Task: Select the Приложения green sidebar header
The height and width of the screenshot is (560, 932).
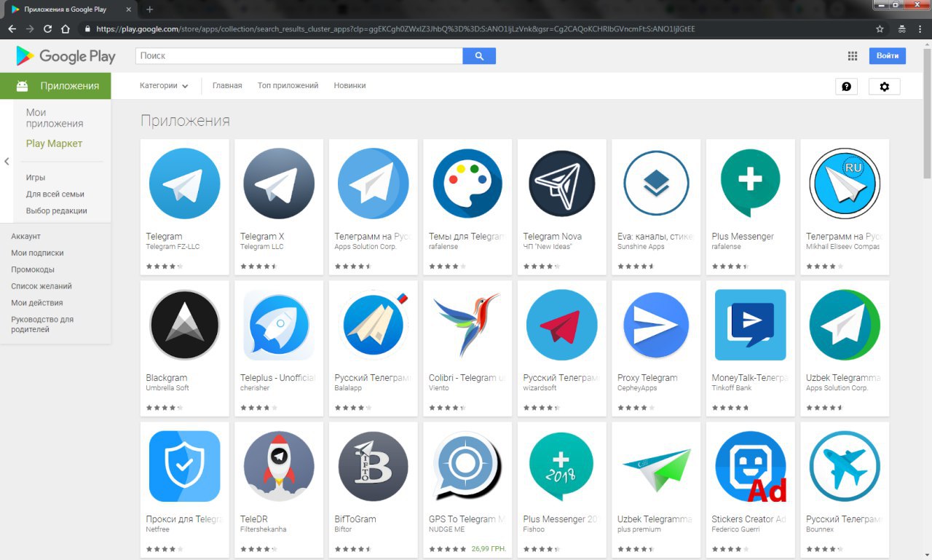Action: point(55,86)
